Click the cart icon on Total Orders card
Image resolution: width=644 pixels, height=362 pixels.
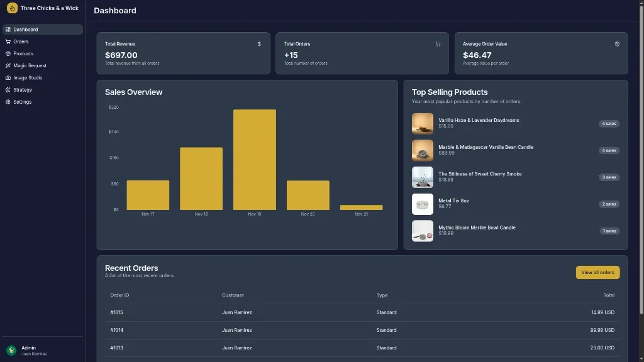point(438,44)
